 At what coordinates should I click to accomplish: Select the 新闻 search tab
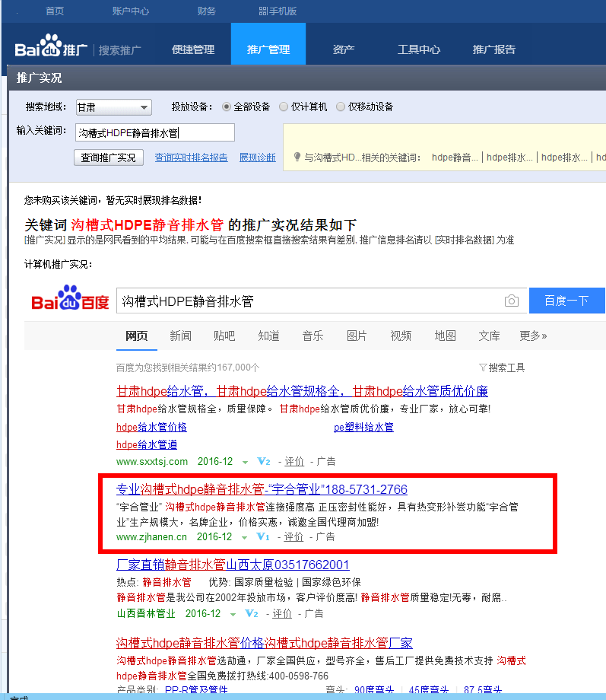pos(180,336)
